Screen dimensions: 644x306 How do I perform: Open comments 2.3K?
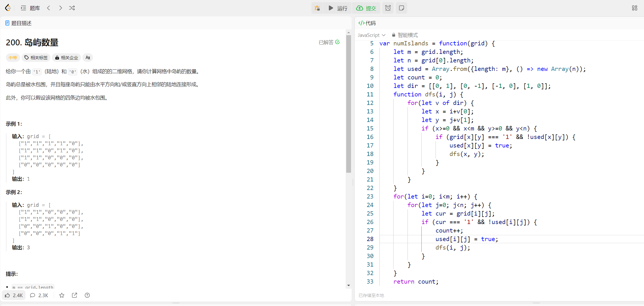coord(39,295)
